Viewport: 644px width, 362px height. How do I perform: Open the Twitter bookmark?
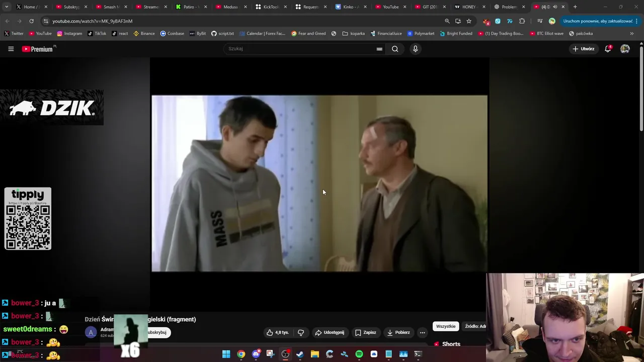click(x=14, y=34)
